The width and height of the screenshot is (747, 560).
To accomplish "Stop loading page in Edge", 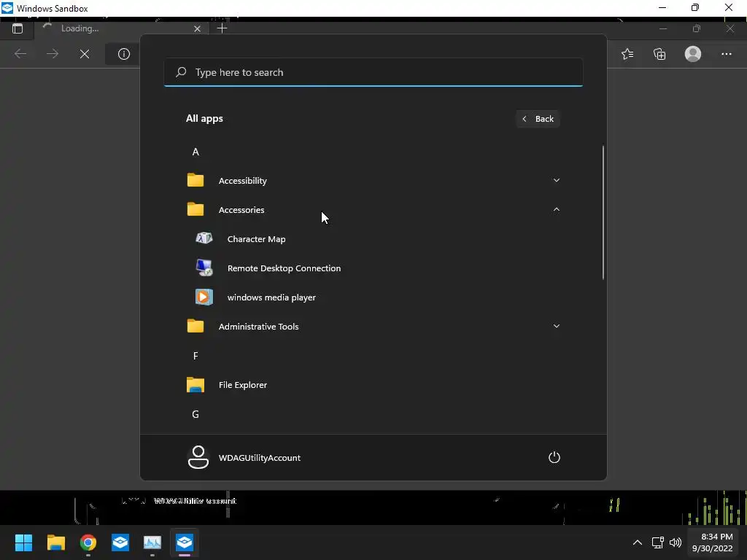I will tap(85, 54).
